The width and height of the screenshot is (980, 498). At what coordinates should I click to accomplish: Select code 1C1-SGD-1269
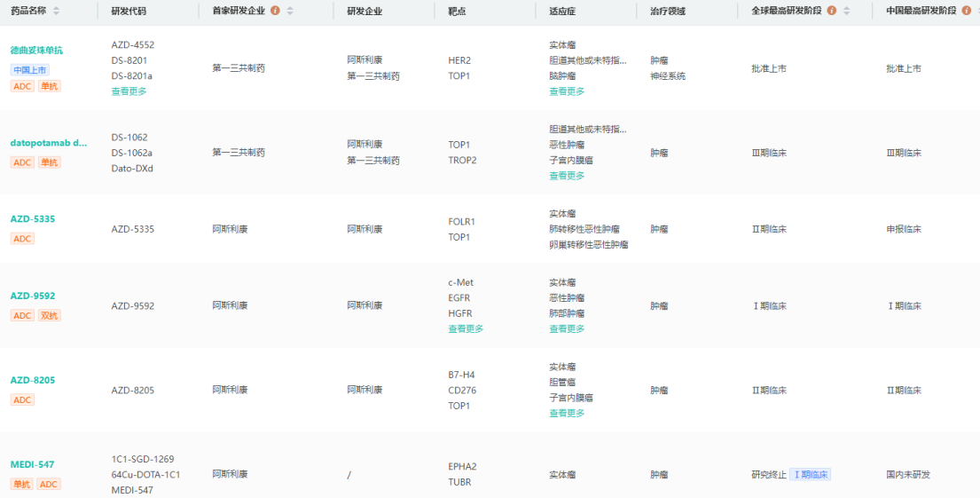143,459
